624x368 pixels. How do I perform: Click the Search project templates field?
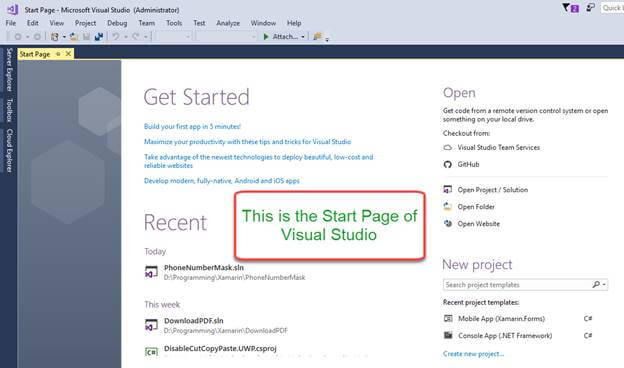pyautogui.click(x=525, y=284)
